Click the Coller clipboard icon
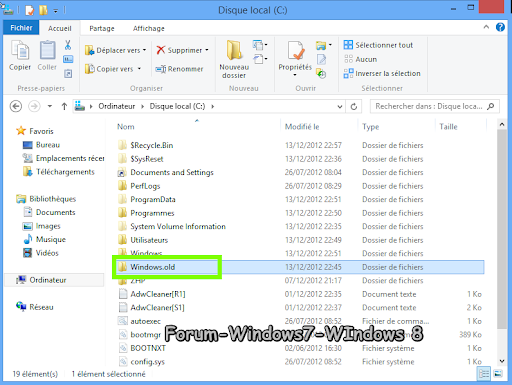The width and height of the screenshot is (512, 385). coord(47,51)
